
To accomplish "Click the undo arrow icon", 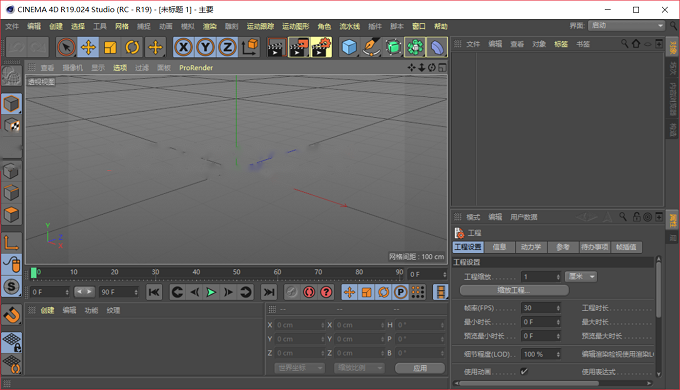I will (16, 47).
